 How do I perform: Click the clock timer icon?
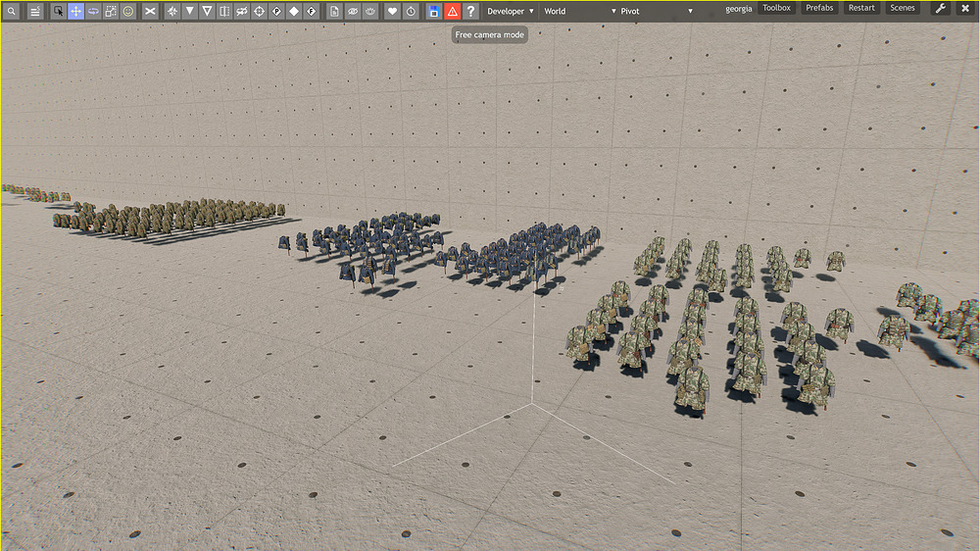click(x=411, y=11)
